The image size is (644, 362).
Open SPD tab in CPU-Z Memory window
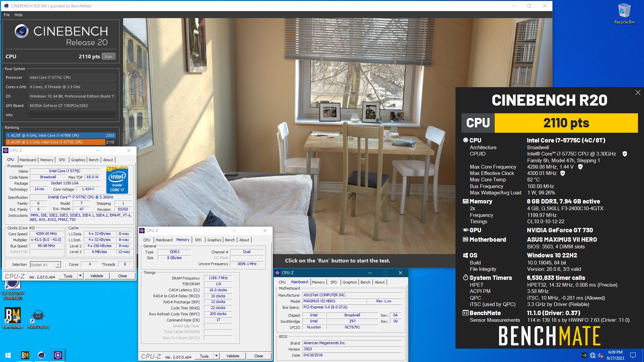click(x=198, y=240)
